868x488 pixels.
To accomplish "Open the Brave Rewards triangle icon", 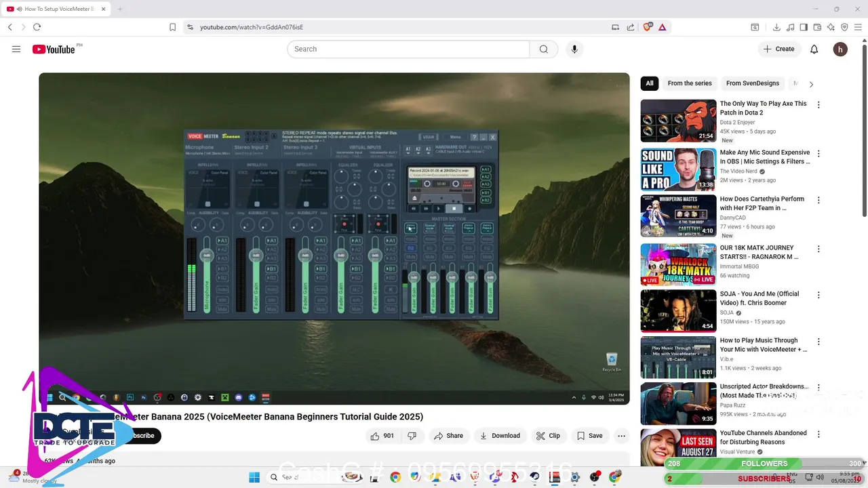I will (663, 27).
